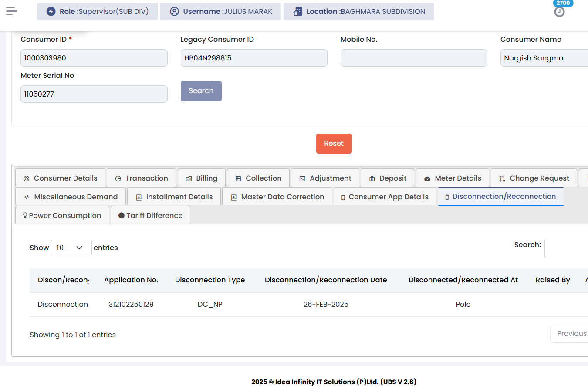The image size is (588, 392).
Task: Click the lightning bolt Role icon
Action: (51, 11)
